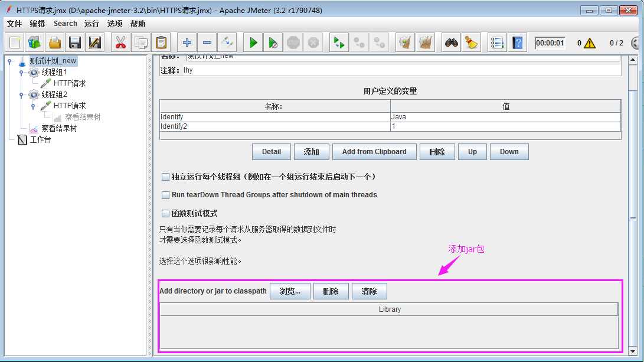
Task: Select 线程组1 in the tree
Action: pos(54,72)
